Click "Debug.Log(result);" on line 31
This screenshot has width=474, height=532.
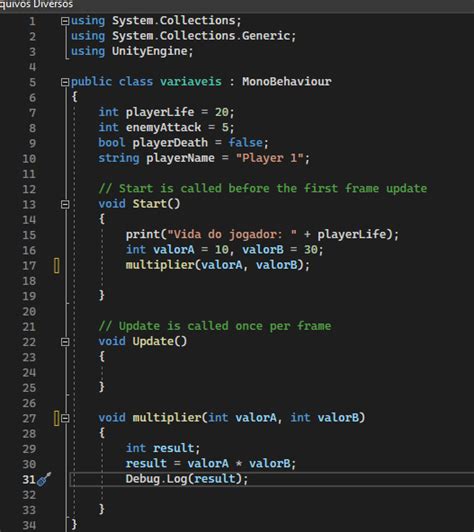(x=187, y=479)
